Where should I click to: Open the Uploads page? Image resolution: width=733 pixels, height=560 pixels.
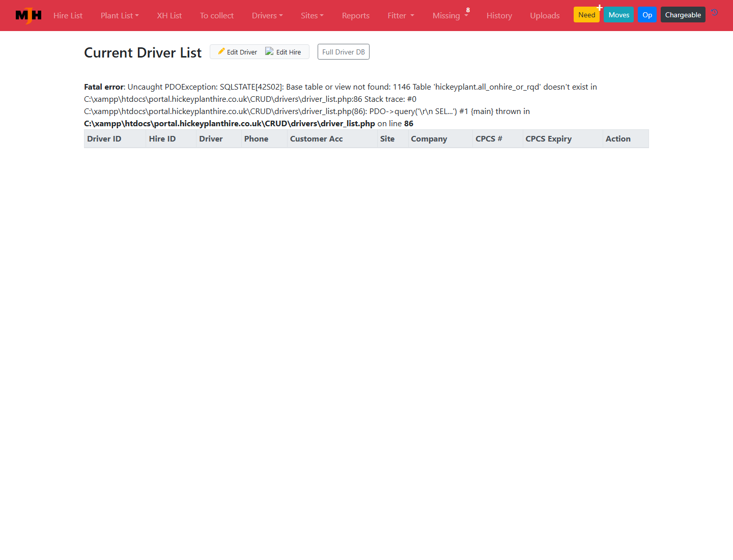coord(545,16)
